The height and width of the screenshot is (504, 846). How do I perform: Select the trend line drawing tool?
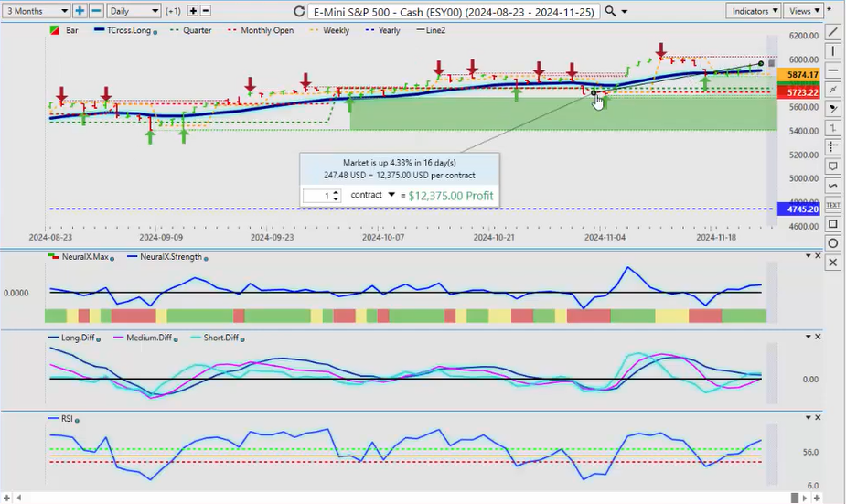833,32
